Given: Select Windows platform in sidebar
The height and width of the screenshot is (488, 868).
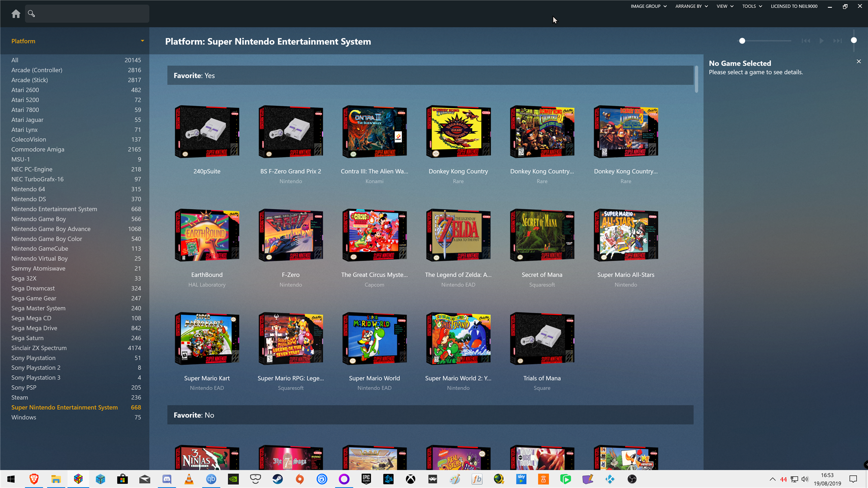Looking at the screenshot, I should click(76, 418).
